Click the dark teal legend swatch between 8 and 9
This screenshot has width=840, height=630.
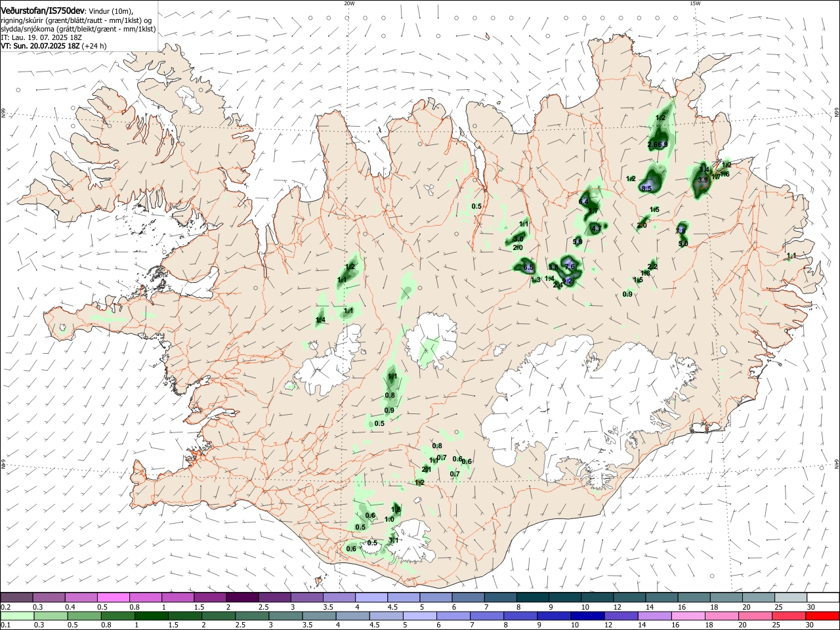click(532, 598)
